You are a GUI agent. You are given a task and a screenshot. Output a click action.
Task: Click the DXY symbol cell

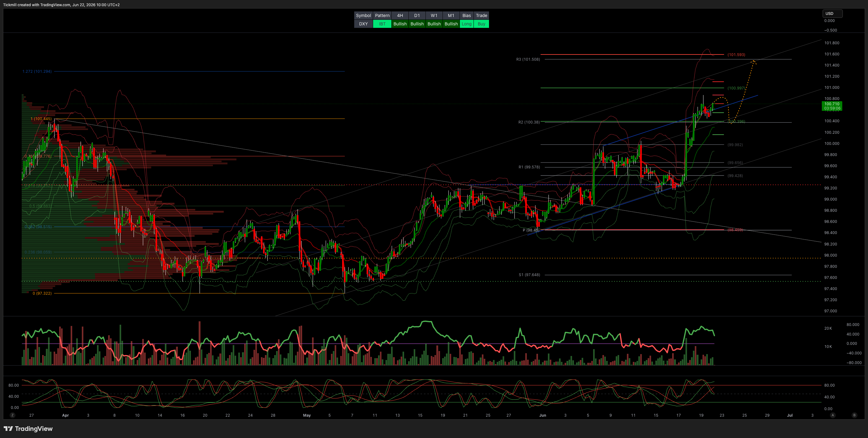[363, 24]
